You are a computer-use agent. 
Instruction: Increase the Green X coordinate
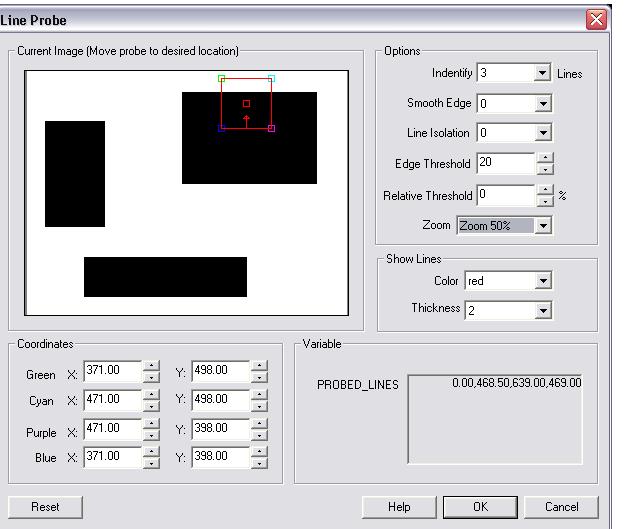tap(151, 366)
